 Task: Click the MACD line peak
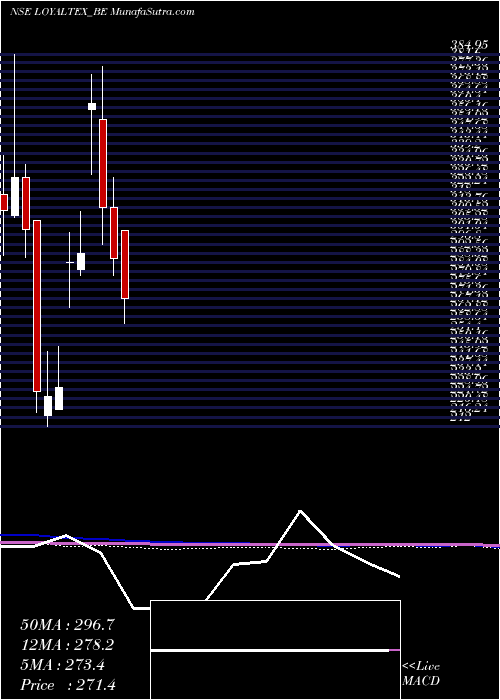click(300, 510)
